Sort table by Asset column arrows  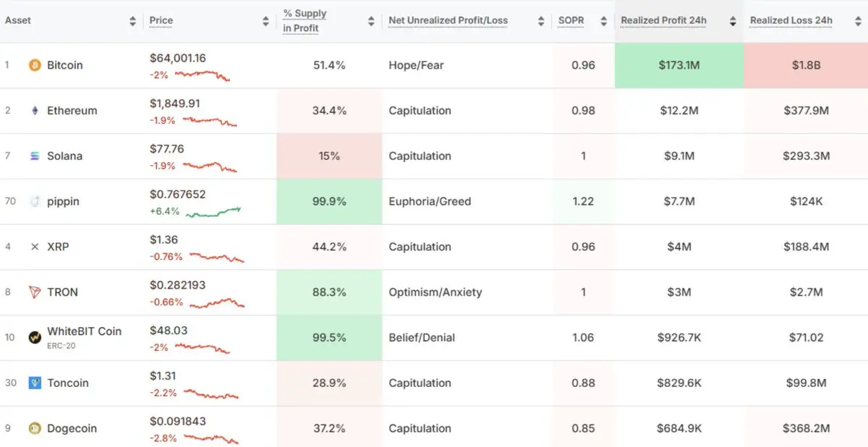[132, 21]
